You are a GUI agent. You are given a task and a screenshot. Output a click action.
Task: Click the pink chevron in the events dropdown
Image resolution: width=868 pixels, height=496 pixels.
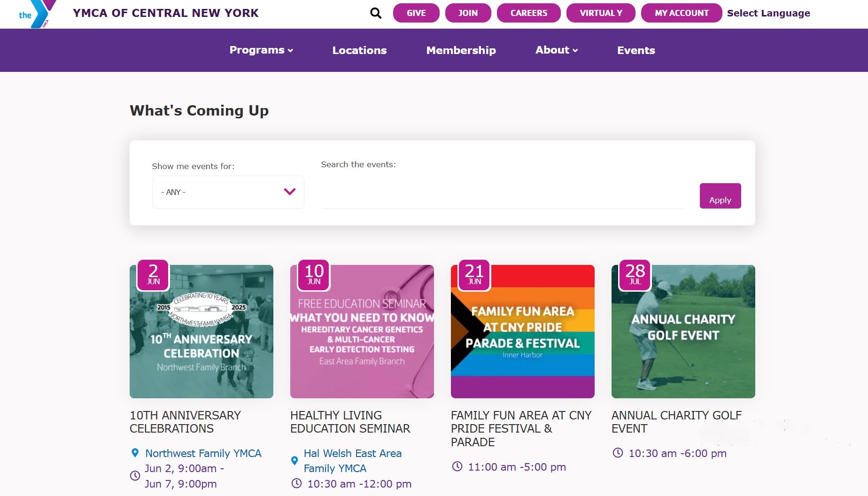click(x=290, y=192)
